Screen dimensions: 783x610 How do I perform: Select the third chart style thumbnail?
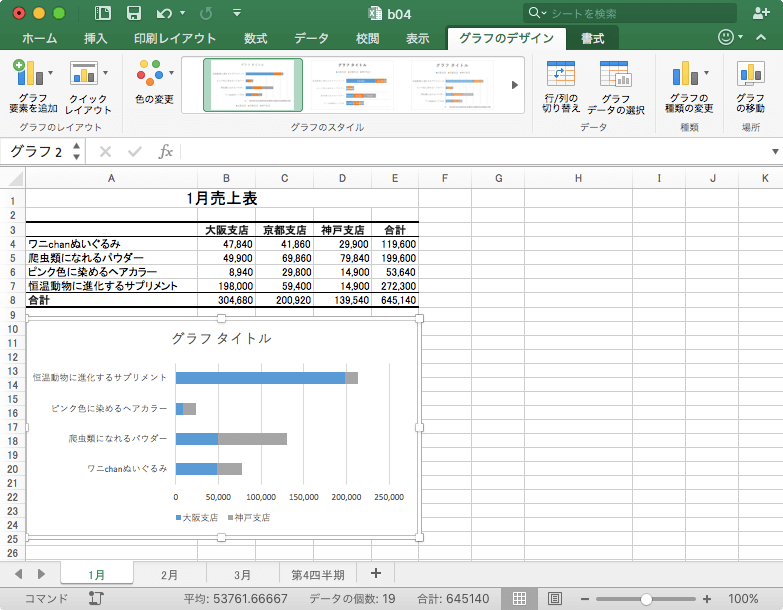[452, 85]
